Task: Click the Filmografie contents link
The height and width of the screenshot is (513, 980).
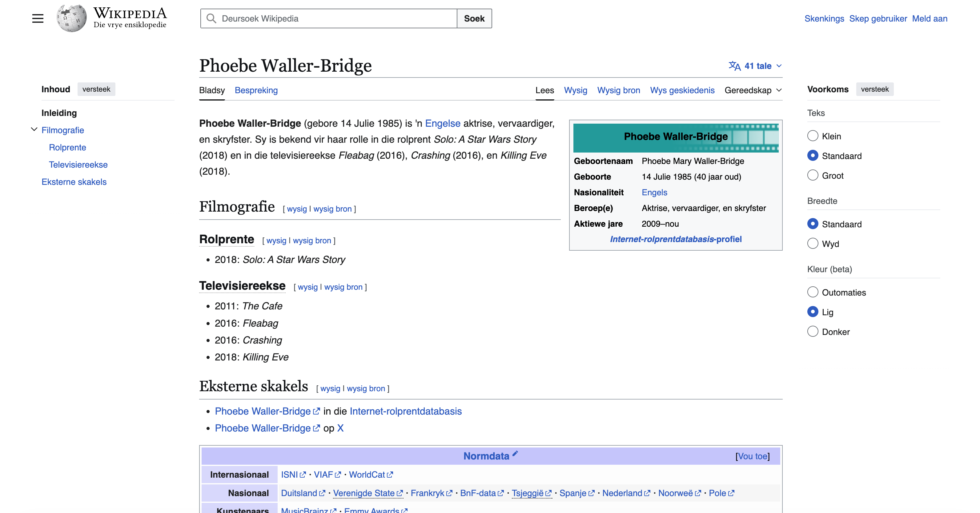Action: [x=63, y=130]
